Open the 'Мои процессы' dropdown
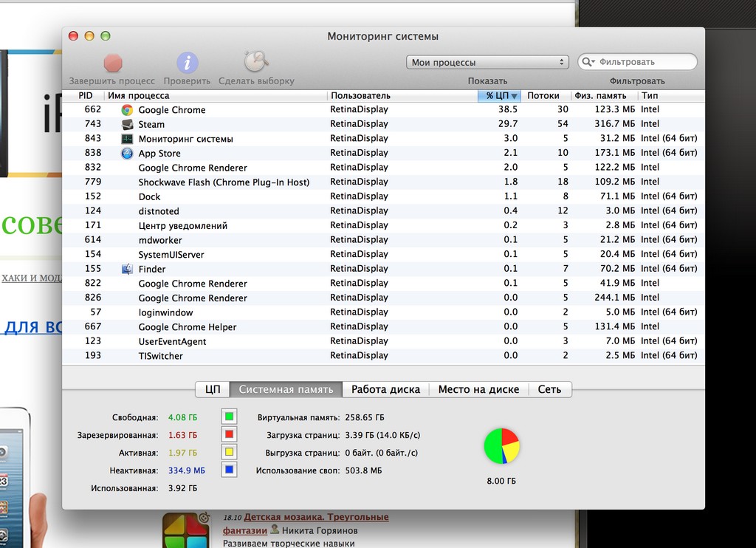The width and height of the screenshot is (756, 548). pos(487,62)
